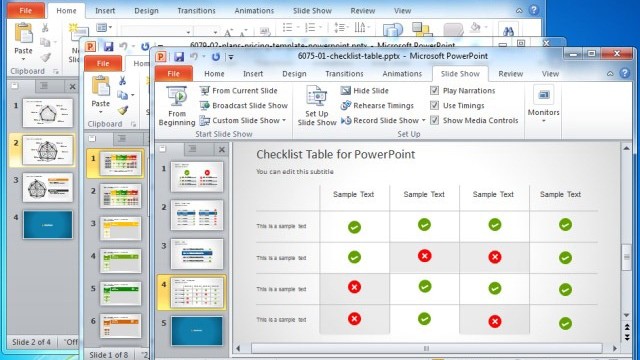Click Hide Slide in Set Up group

(364, 91)
